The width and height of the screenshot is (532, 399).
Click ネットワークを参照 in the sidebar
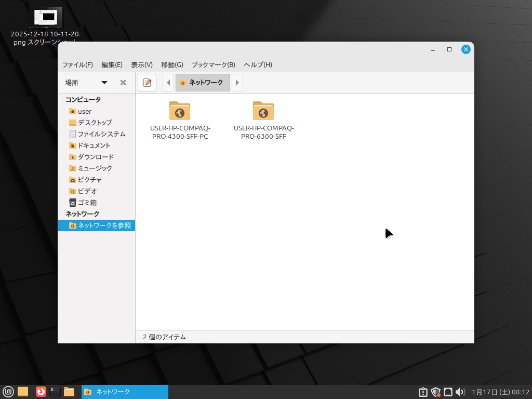click(x=104, y=225)
